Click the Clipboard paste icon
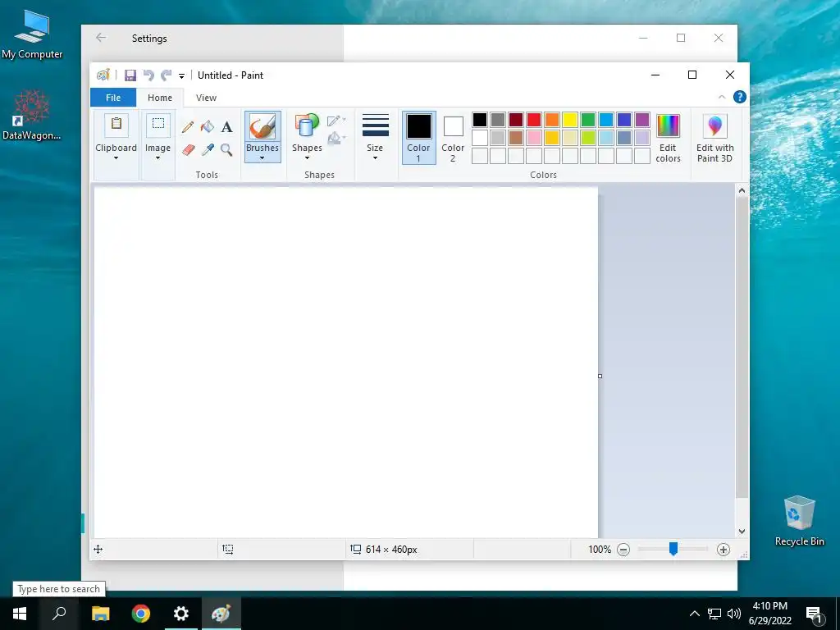The width and height of the screenshot is (840, 630). (x=116, y=125)
